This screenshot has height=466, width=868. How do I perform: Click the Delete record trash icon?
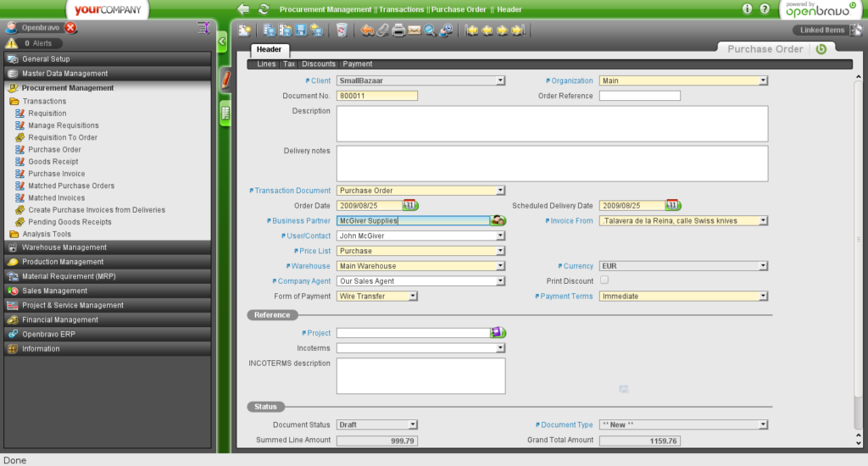pos(342,31)
